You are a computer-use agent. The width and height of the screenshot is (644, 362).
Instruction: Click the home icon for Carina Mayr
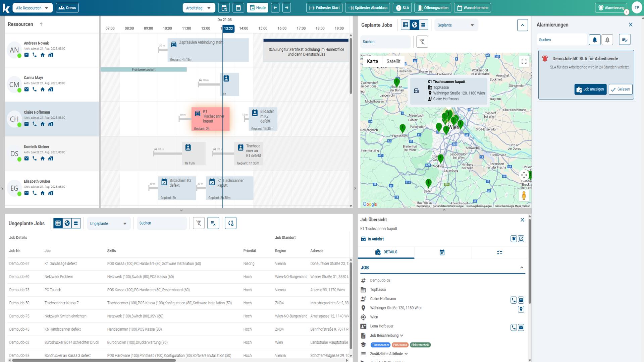click(x=43, y=89)
